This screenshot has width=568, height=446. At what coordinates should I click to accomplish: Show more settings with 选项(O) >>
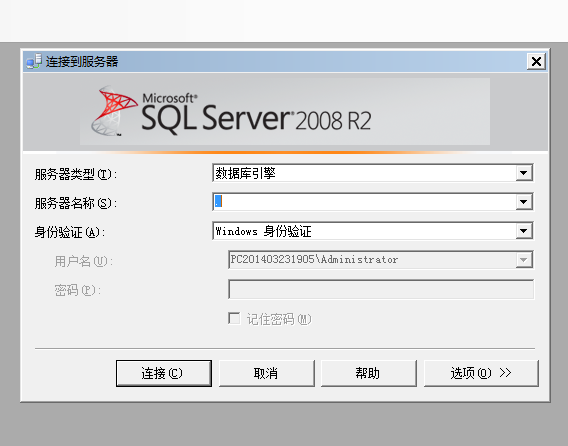pos(481,373)
